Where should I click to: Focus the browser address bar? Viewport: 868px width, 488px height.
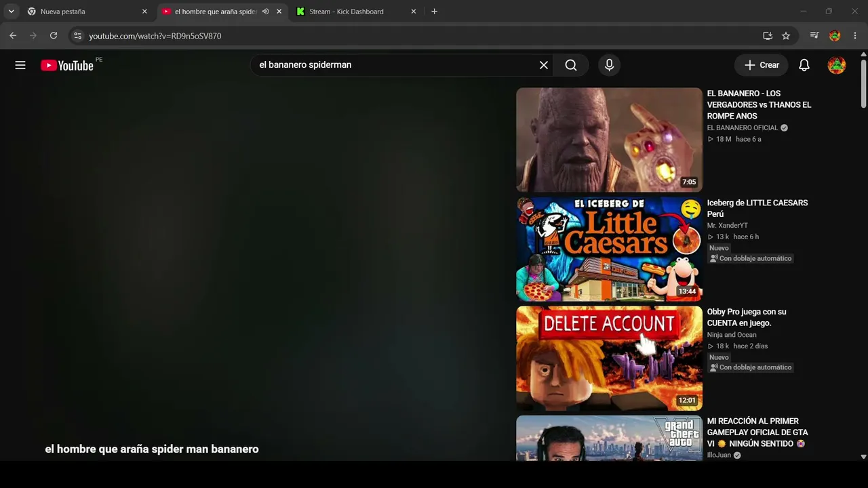(420, 36)
